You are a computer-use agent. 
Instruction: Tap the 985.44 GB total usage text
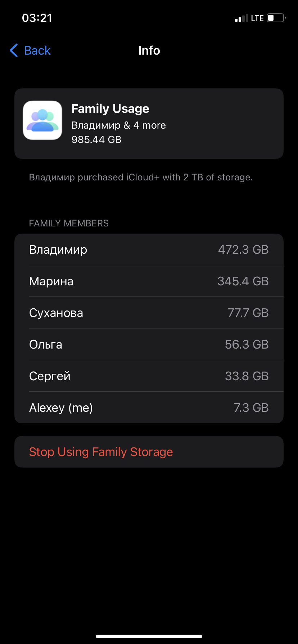click(x=96, y=139)
